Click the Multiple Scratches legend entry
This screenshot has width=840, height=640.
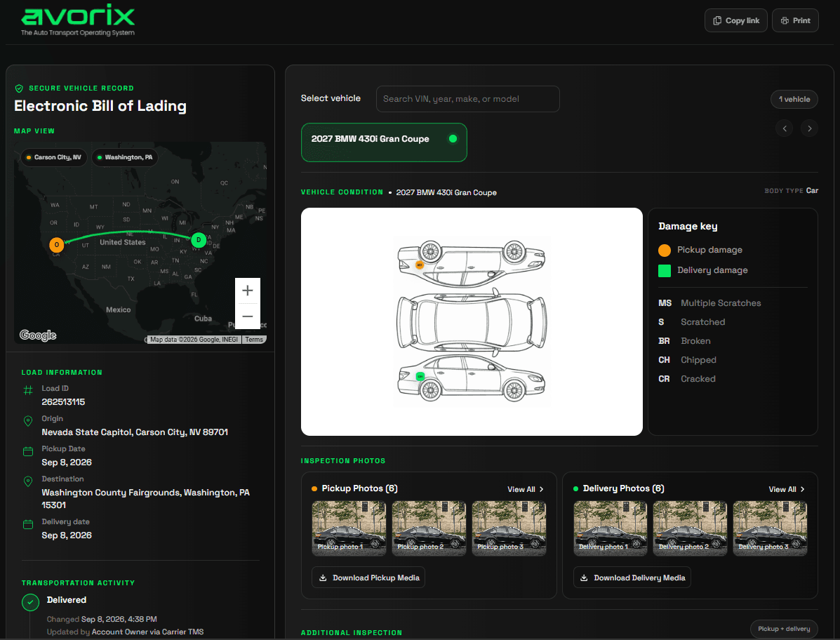[x=709, y=303]
